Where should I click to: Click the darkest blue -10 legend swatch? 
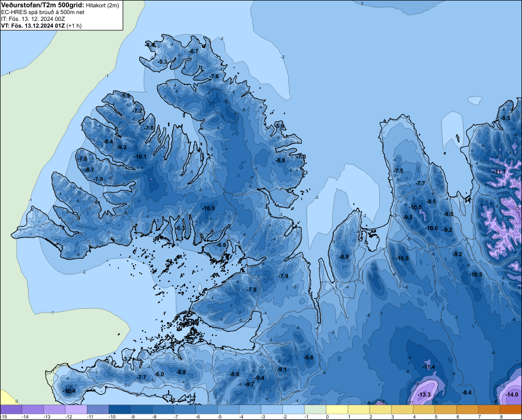120,410
